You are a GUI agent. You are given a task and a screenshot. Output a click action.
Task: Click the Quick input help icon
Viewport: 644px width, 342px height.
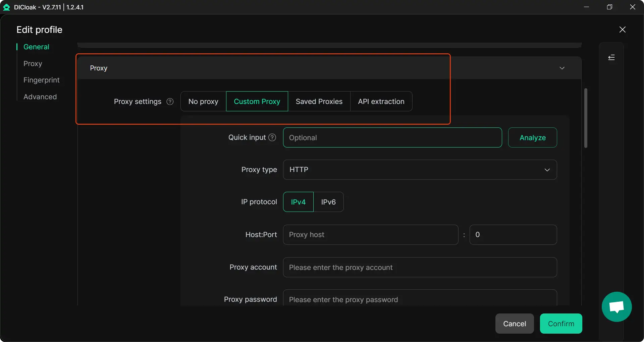pos(272,137)
